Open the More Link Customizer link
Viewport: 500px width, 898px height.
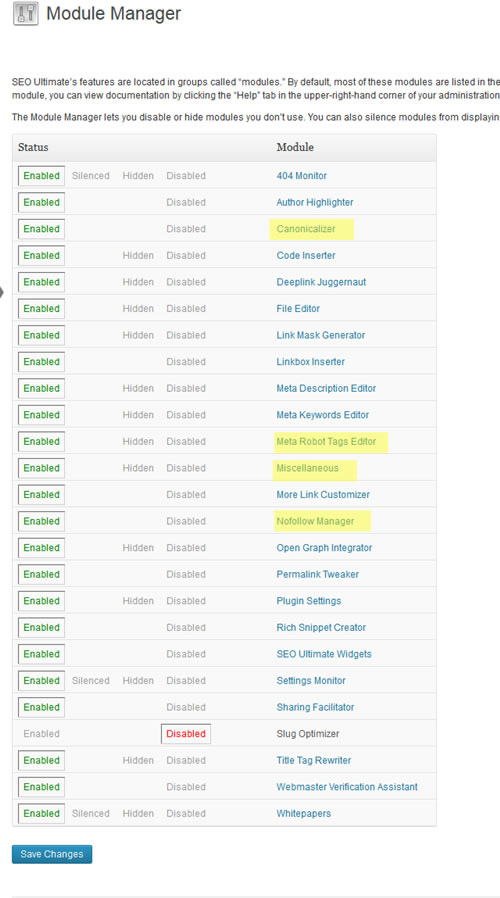[322, 495]
